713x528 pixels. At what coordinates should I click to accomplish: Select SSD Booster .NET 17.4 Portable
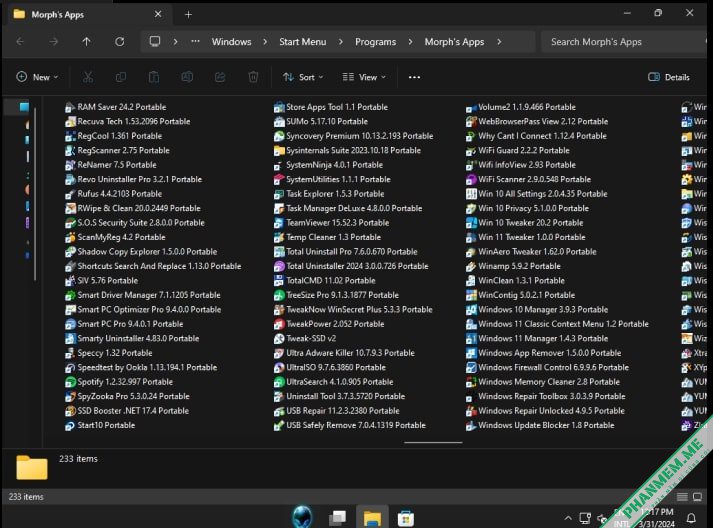click(127, 411)
